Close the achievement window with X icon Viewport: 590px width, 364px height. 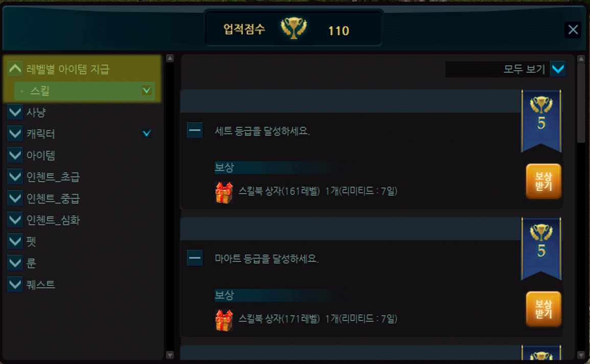click(573, 29)
